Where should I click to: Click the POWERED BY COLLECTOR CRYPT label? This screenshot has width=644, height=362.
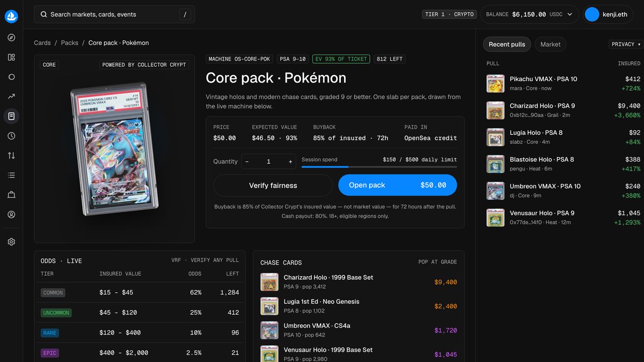[144, 65]
